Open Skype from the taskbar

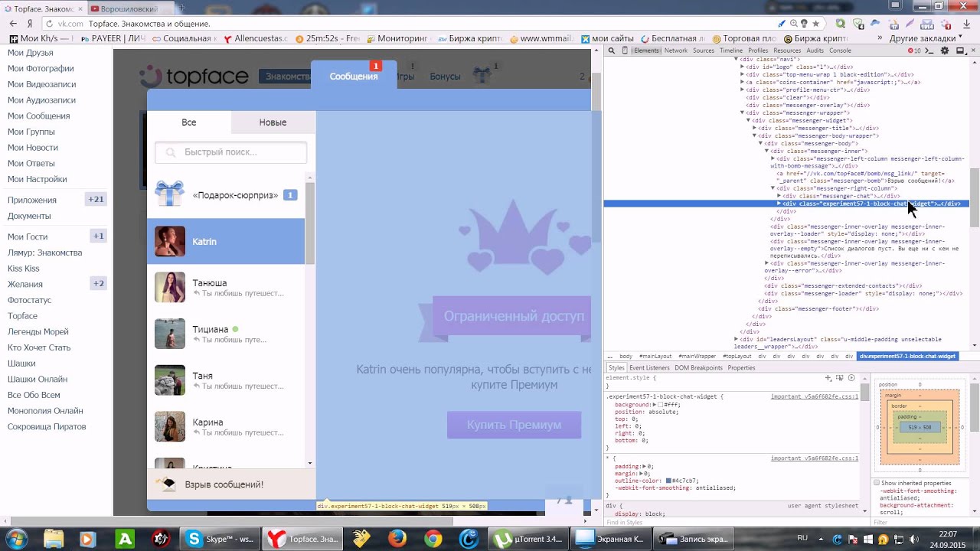pyautogui.click(x=220, y=539)
